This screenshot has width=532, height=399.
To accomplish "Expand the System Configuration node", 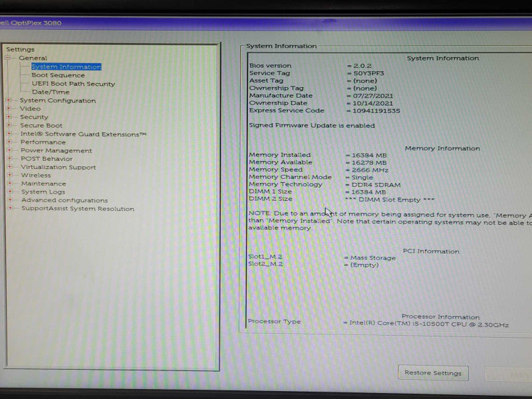I will click(x=9, y=100).
